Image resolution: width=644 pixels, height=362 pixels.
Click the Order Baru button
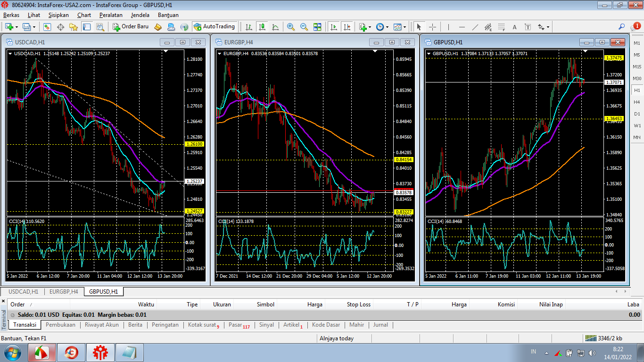coord(131,27)
